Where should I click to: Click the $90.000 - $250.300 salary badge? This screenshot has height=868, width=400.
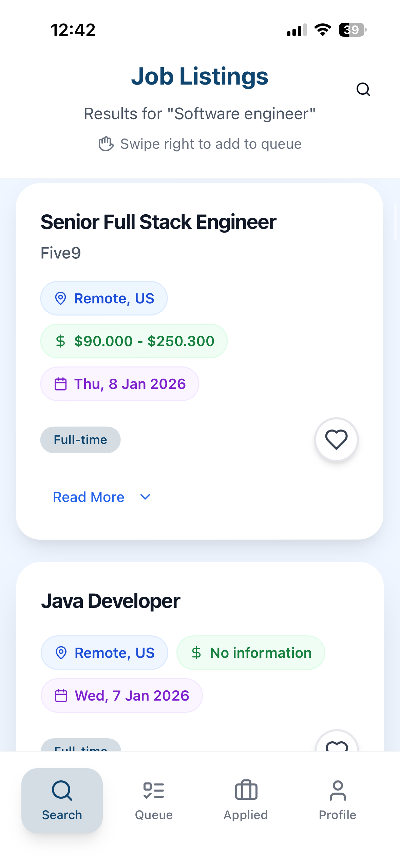(x=134, y=341)
